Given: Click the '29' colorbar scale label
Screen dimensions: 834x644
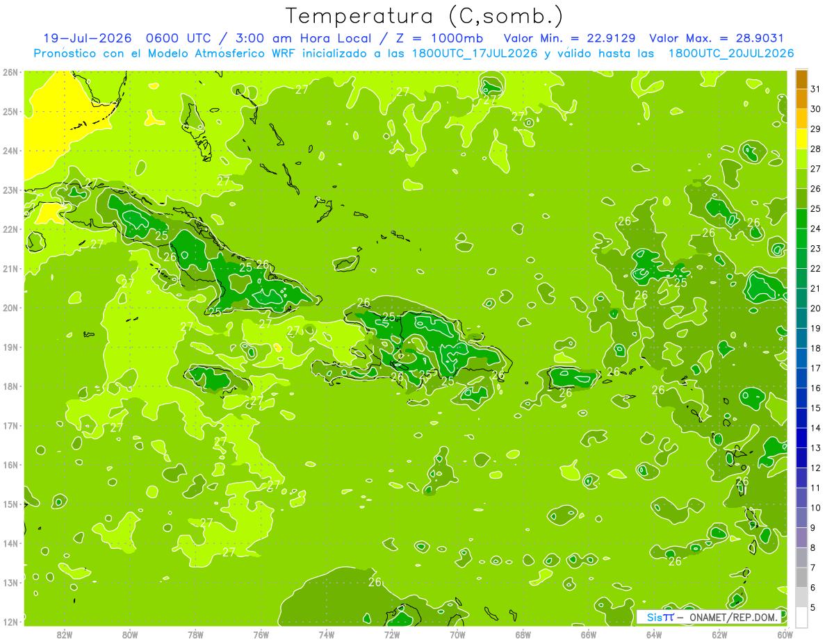Looking at the screenshot, I should (815, 129).
